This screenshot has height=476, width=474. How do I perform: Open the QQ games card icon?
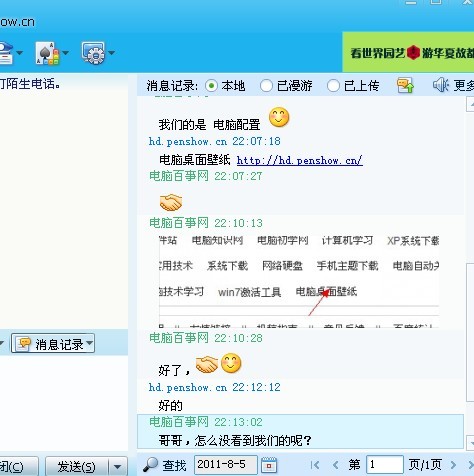point(47,53)
